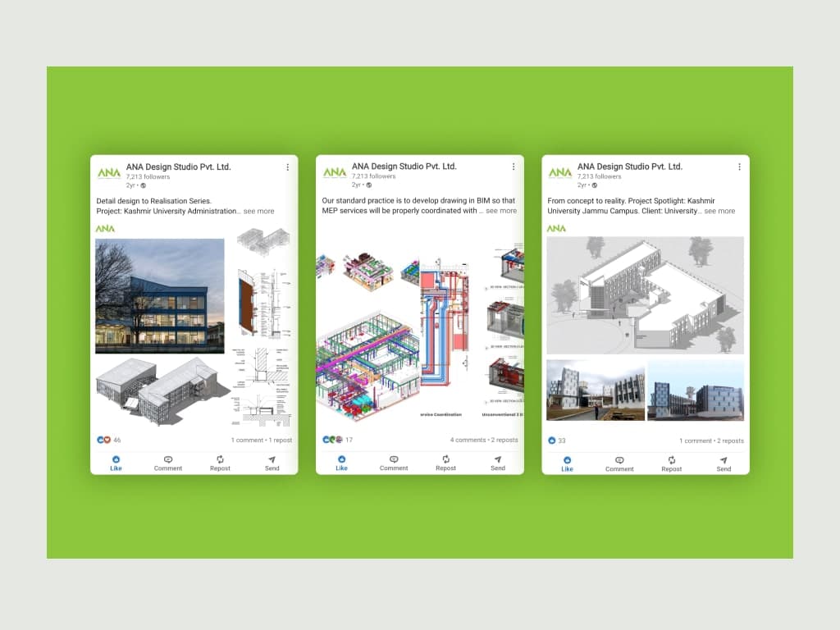Open wall section drawing with brown panel
Viewport: 840px width, 630px height.
point(263,304)
